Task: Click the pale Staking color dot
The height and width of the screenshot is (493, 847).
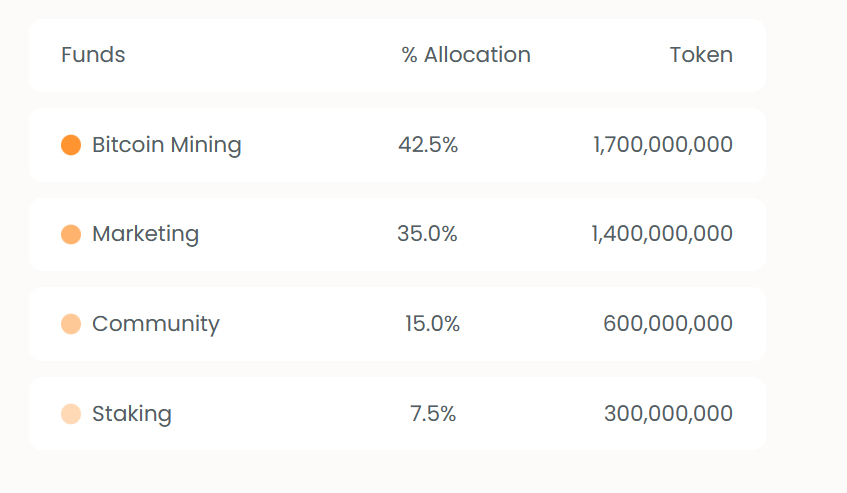Action: click(x=71, y=414)
